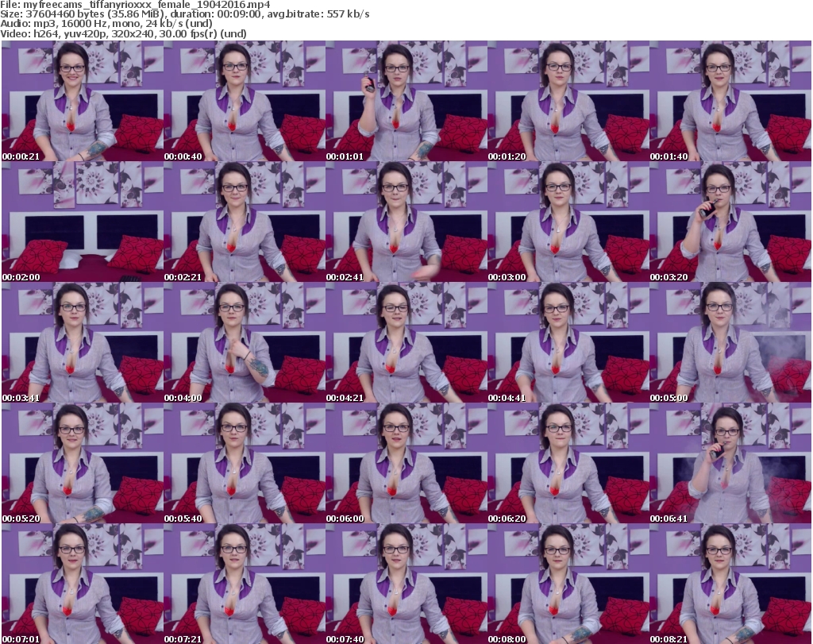
Task: Select the empty-room frame at 00:02:00
Action: (x=83, y=222)
